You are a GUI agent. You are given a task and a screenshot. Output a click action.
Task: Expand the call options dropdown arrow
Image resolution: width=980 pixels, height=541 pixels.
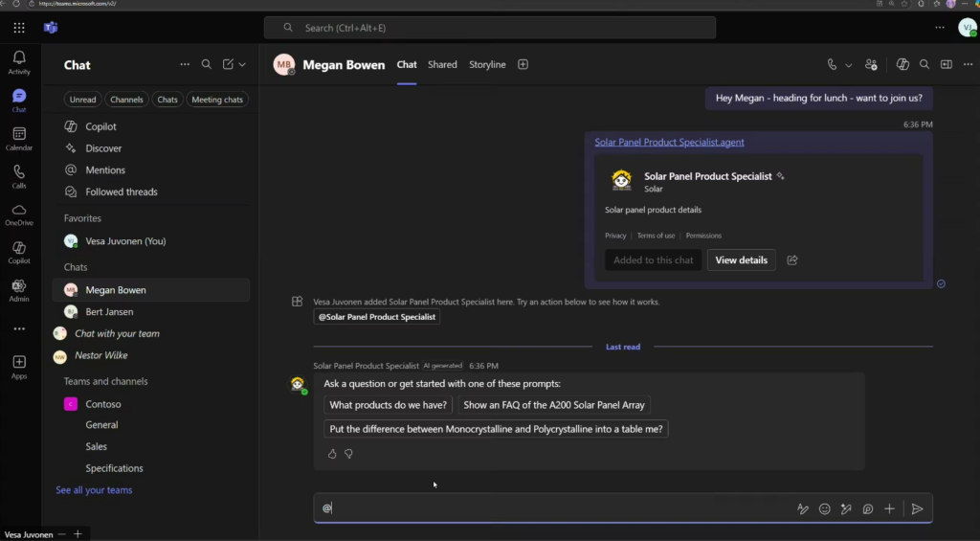click(848, 65)
